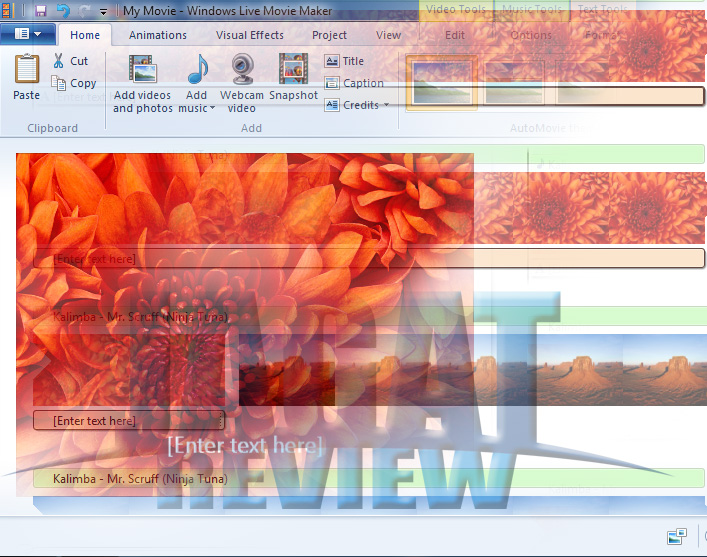Image resolution: width=707 pixels, height=557 pixels.
Task: Click the Movie Maker app icon in title bar
Action: (x=5, y=10)
